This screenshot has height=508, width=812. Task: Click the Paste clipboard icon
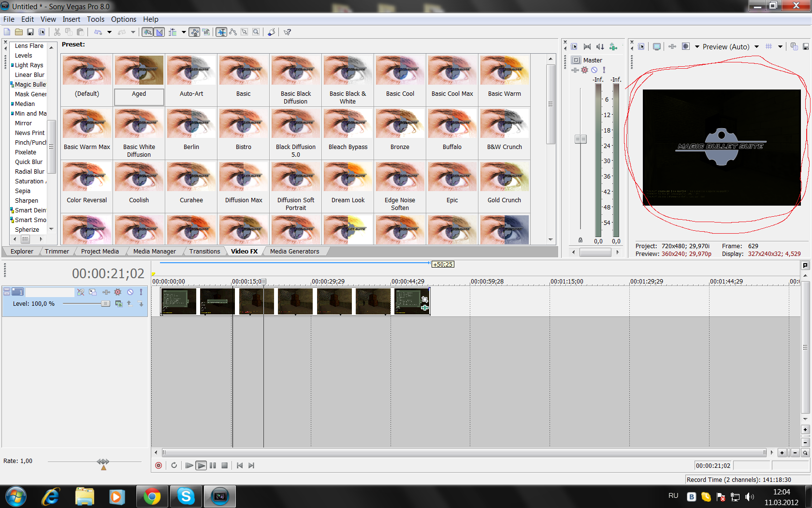80,32
